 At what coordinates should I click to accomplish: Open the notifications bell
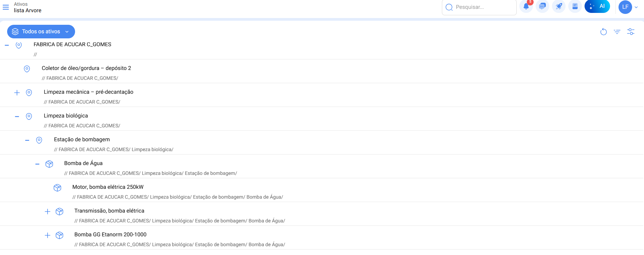526,6
